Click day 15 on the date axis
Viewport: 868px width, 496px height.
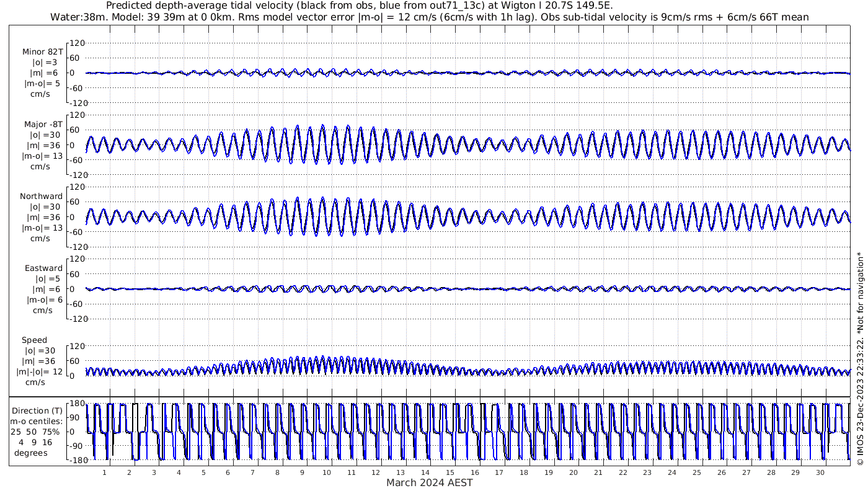pos(450,472)
